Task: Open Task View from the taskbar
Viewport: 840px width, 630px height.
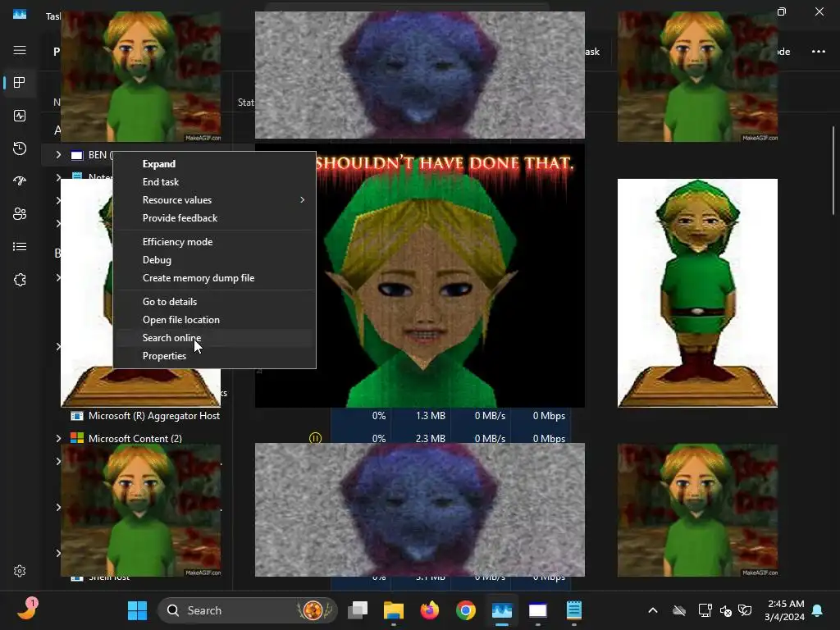Action: pos(358,610)
